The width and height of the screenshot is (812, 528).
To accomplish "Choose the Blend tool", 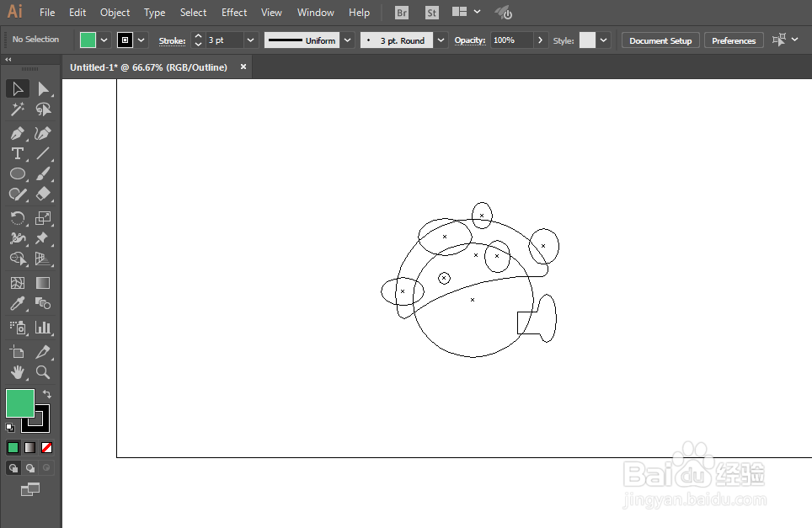I will (x=44, y=303).
